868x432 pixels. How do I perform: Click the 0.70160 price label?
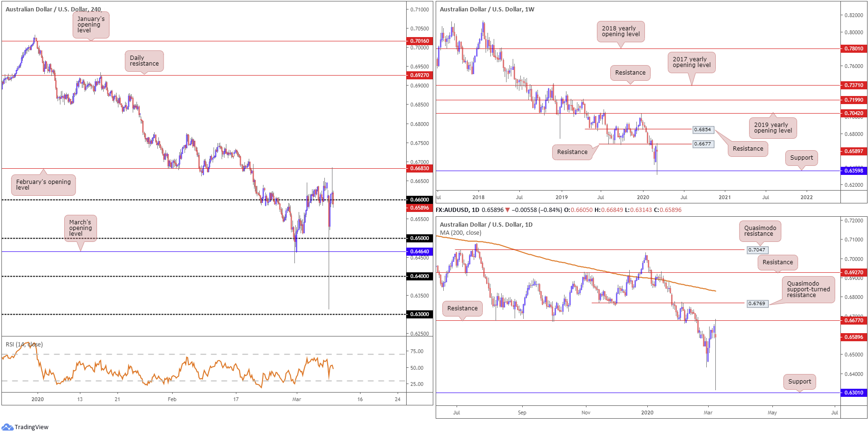419,41
